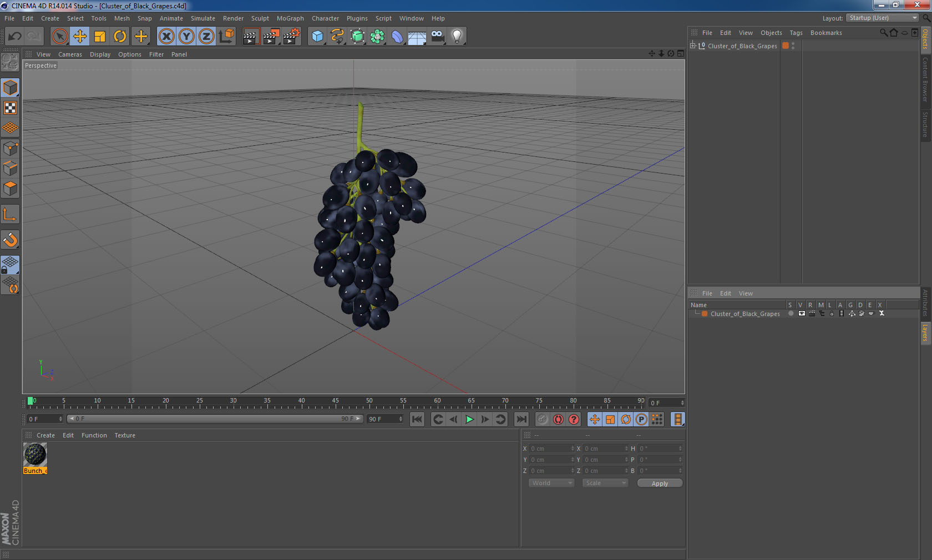Toggle viewport maximize icon
The height and width of the screenshot is (560, 932).
coord(681,54)
